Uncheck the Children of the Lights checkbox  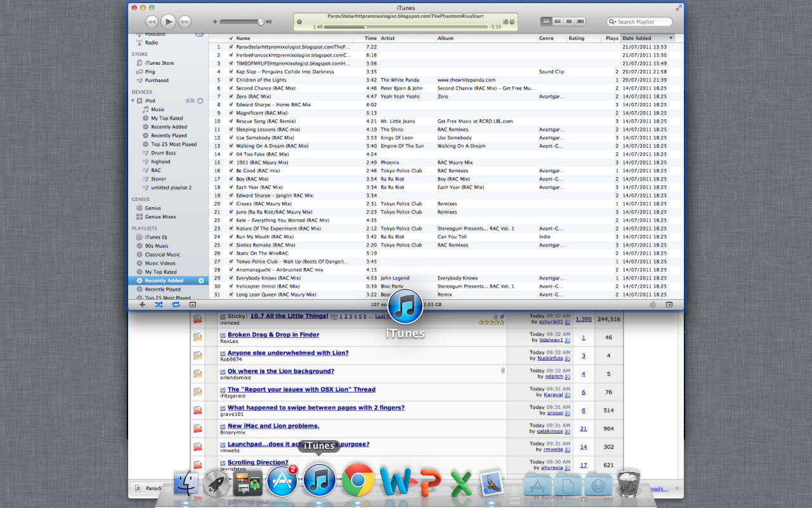pos(231,80)
